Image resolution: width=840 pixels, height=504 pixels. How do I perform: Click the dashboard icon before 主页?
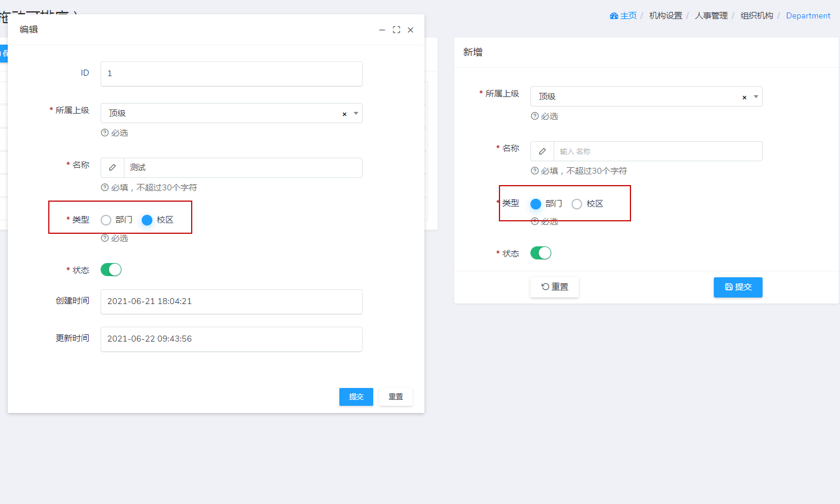pos(614,16)
